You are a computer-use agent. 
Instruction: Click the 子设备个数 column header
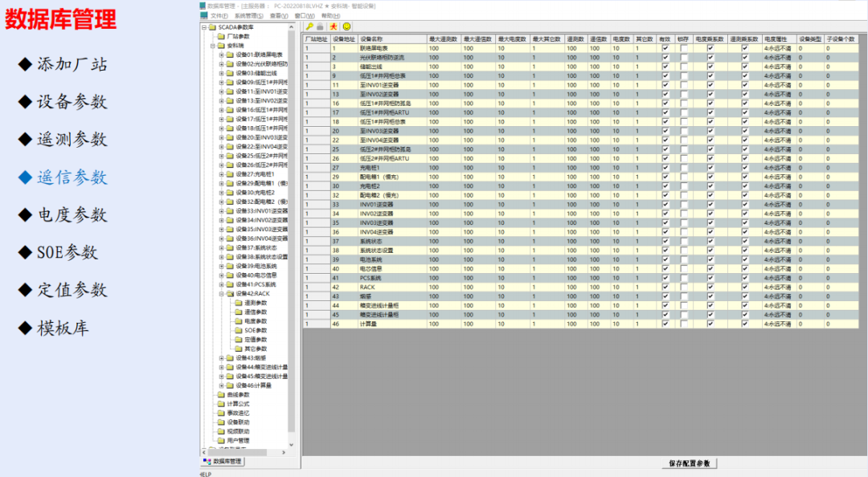click(841, 39)
